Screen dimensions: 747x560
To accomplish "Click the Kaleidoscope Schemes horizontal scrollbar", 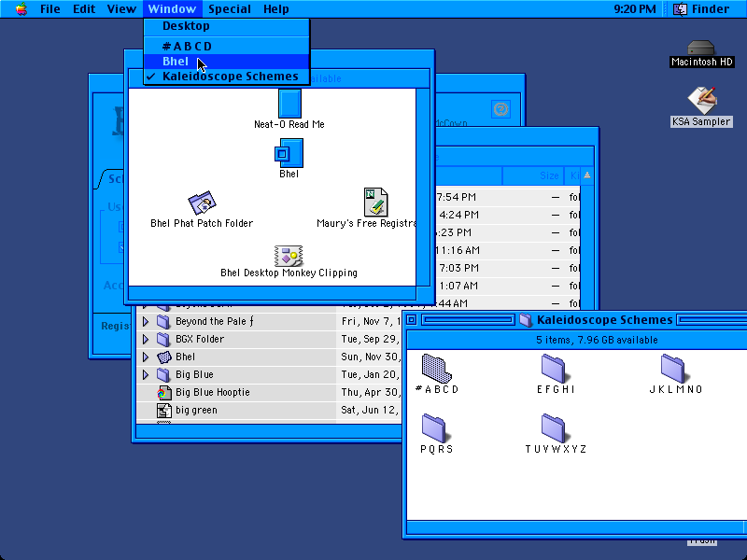I will (574, 527).
